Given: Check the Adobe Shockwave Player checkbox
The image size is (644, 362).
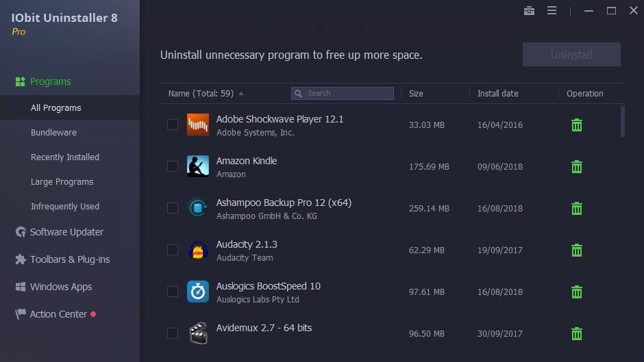Looking at the screenshot, I should [173, 125].
